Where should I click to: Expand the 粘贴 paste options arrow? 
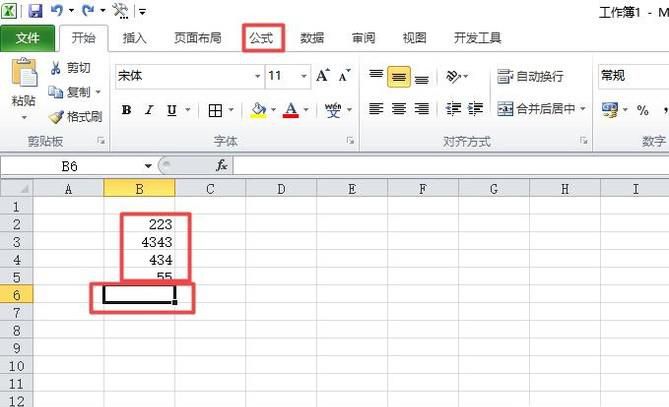pos(24,117)
